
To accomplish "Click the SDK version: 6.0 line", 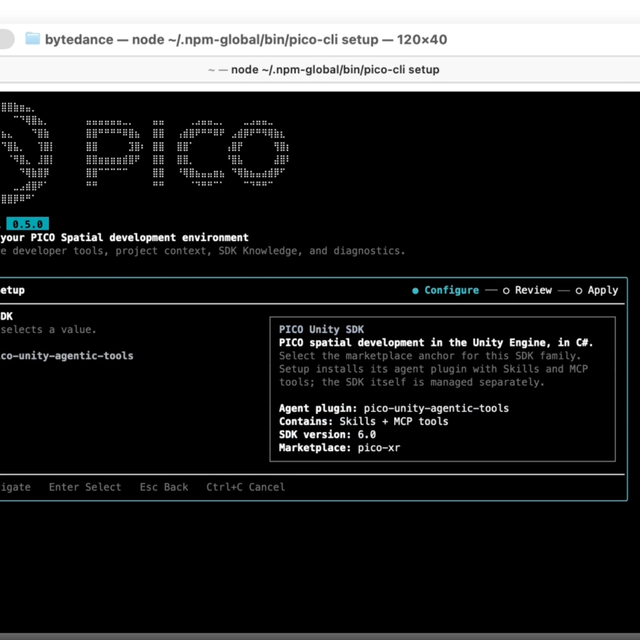I will 327,434.
